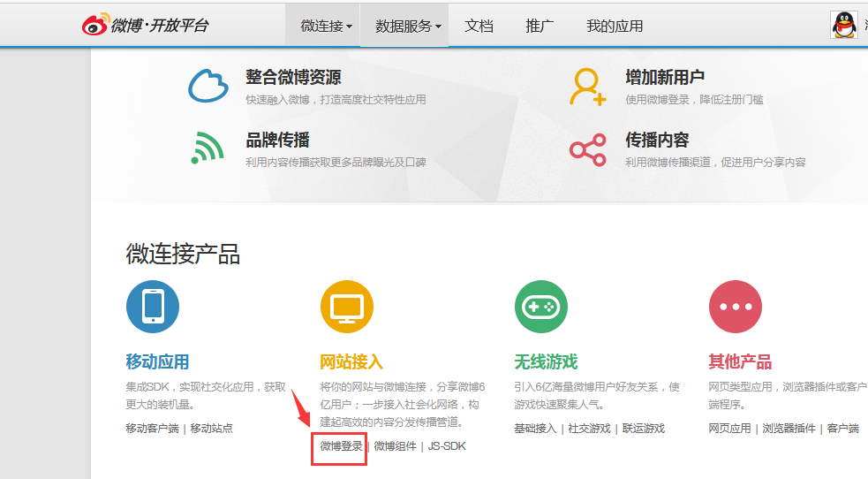Go to 我的应用 in navigation bar
Image resolution: width=868 pixels, height=479 pixels.
[x=615, y=27]
